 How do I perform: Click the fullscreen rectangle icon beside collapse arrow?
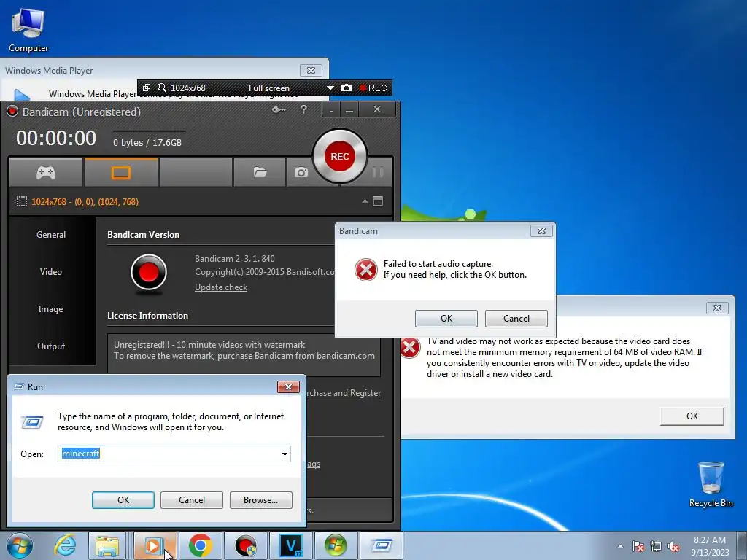click(x=378, y=201)
